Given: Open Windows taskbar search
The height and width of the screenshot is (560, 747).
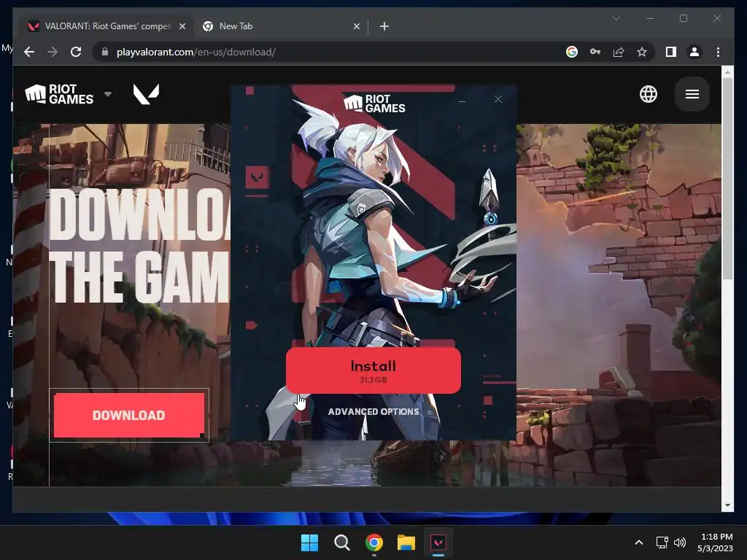Looking at the screenshot, I should pyautogui.click(x=341, y=542).
